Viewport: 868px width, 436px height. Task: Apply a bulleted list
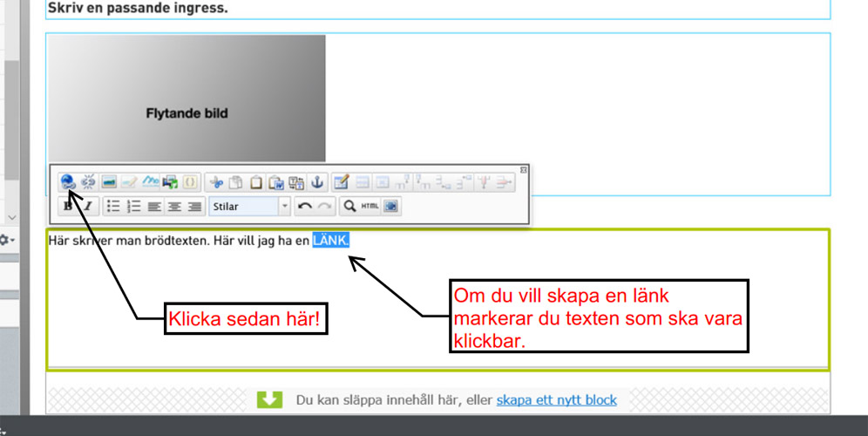pyautogui.click(x=113, y=206)
